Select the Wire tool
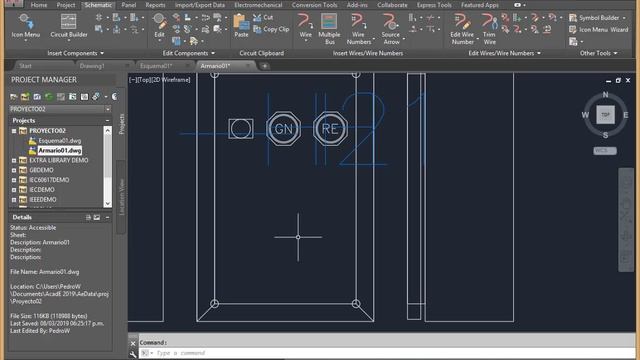This screenshot has height=360, width=640. pyautogui.click(x=305, y=26)
